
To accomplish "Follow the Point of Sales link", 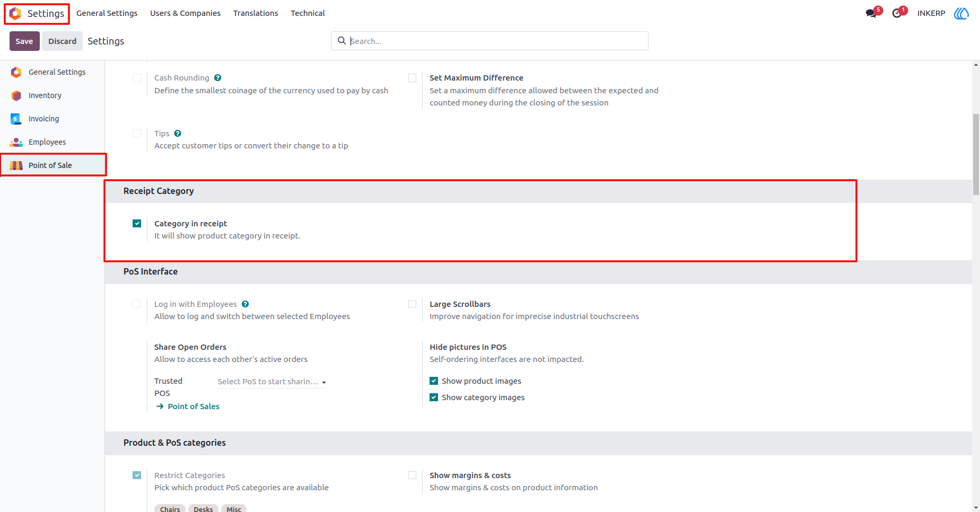I will click(x=194, y=407).
